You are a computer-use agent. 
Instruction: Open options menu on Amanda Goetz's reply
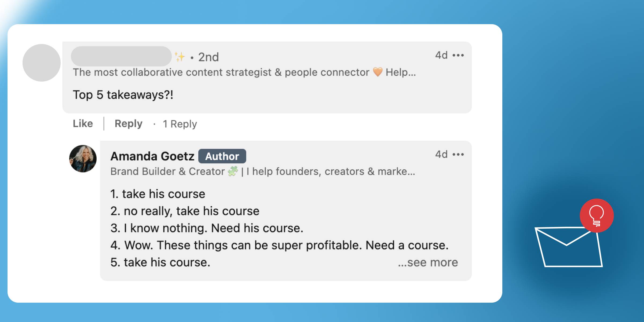pyautogui.click(x=458, y=155)
